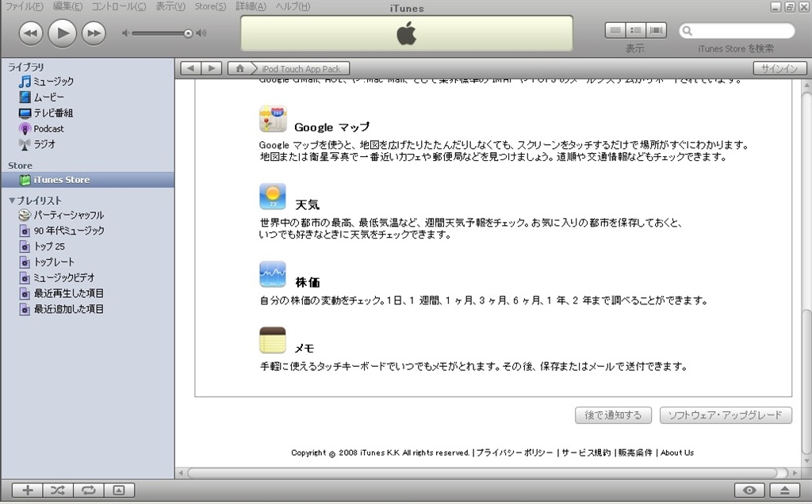812x504 pixels.
Task: Open the 詳細(A) menu
Action: point(251,6)
